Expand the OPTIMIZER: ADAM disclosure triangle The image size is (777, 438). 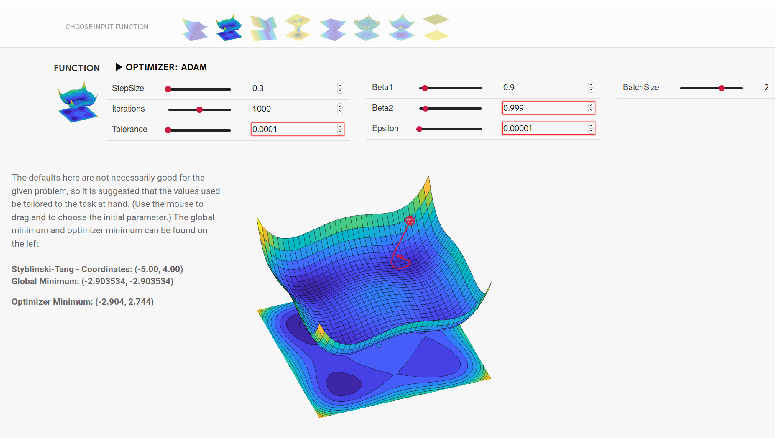coord(118,67)
